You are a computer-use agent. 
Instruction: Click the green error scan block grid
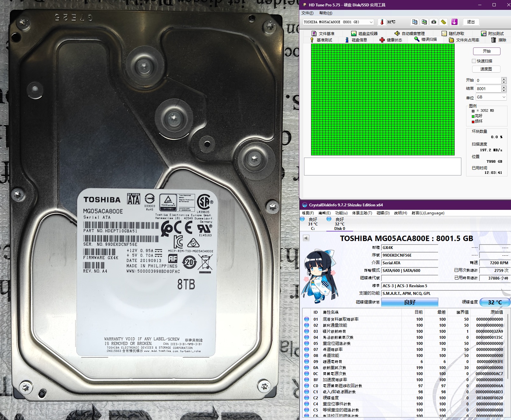point(383,100)
